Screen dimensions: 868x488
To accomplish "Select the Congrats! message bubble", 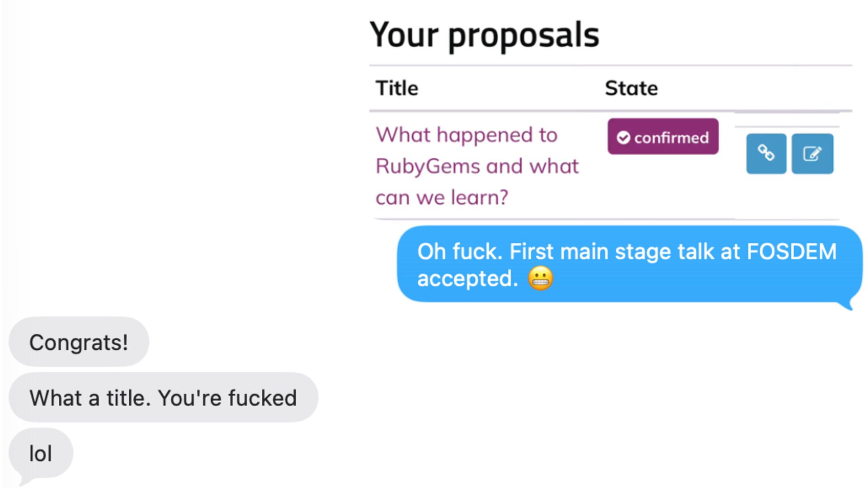I will (79, 342).
